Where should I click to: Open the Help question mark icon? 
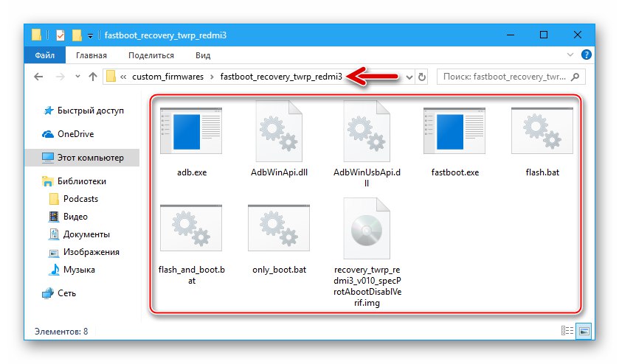point(587,55)
